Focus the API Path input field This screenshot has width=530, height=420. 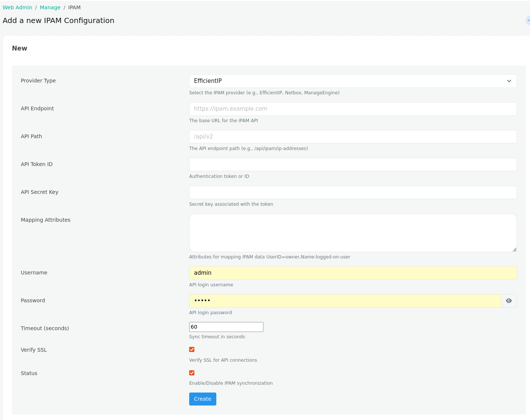[353, 137]
